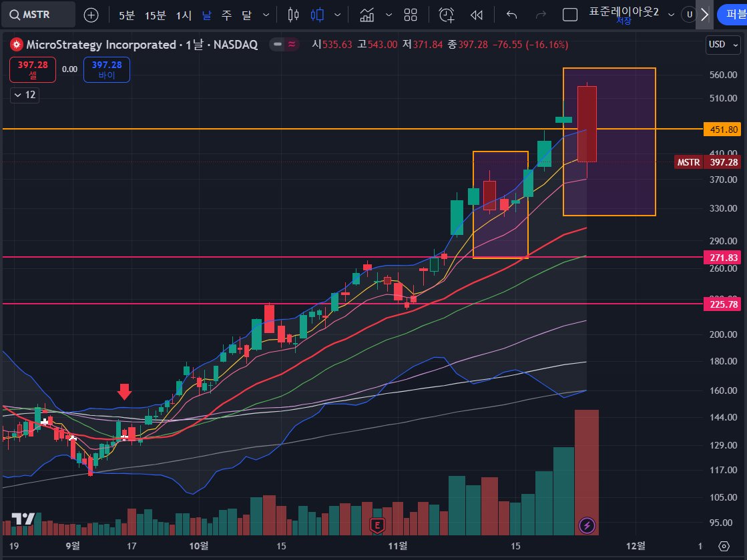Click the 퍼블 publish button
Image resolution: width=747 pixels, height=560 pixels.
[x=734, y=15]
